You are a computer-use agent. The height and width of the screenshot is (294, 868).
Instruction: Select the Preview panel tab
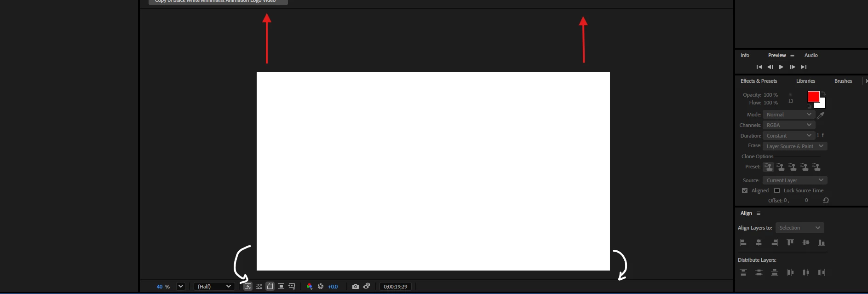click(777, 55)
